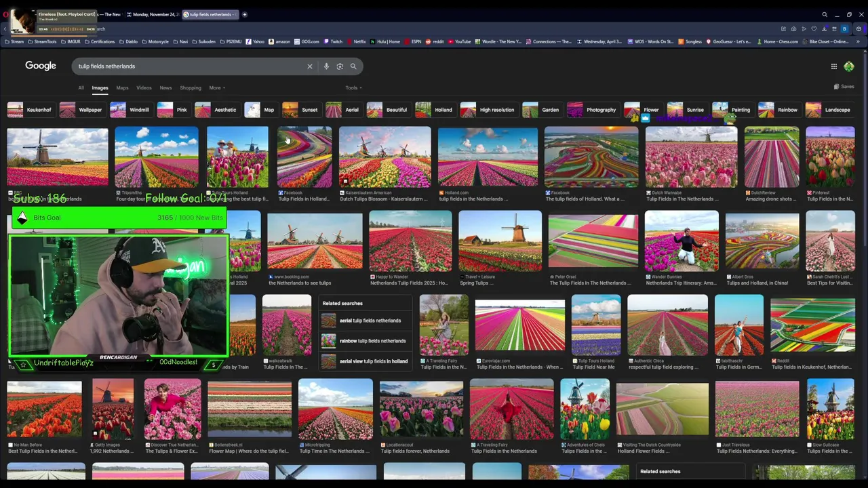The image size is (868, 488).
Task: Expand the Tools dropdown
Action: point(353,87)
